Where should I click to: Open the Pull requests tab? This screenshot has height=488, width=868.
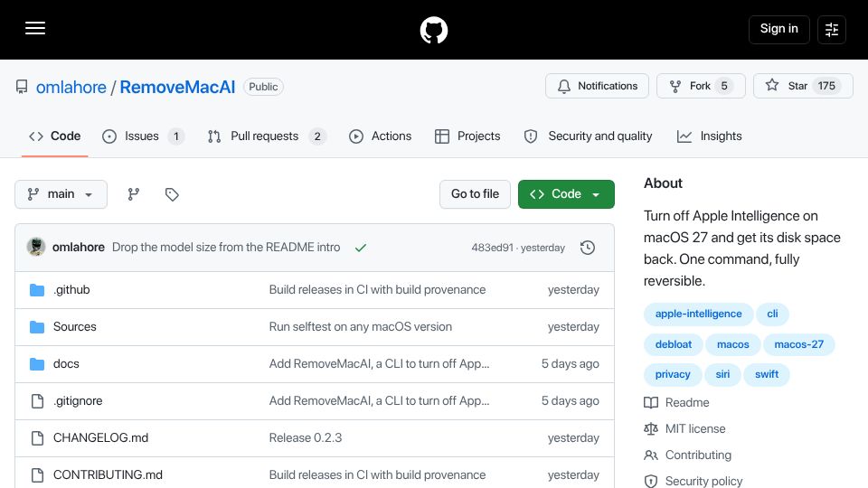pos(267,136)
